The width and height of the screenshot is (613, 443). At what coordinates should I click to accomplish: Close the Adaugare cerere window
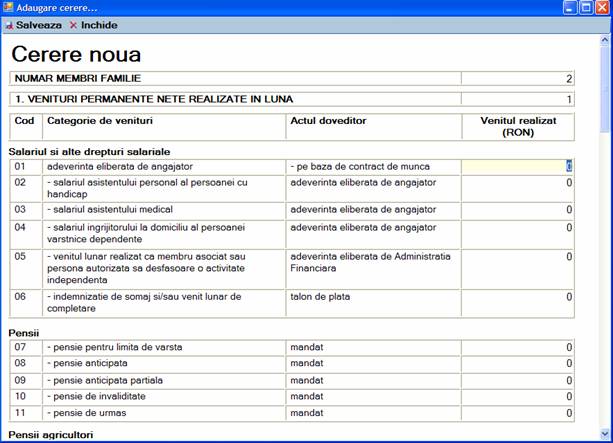coord(602,7)
